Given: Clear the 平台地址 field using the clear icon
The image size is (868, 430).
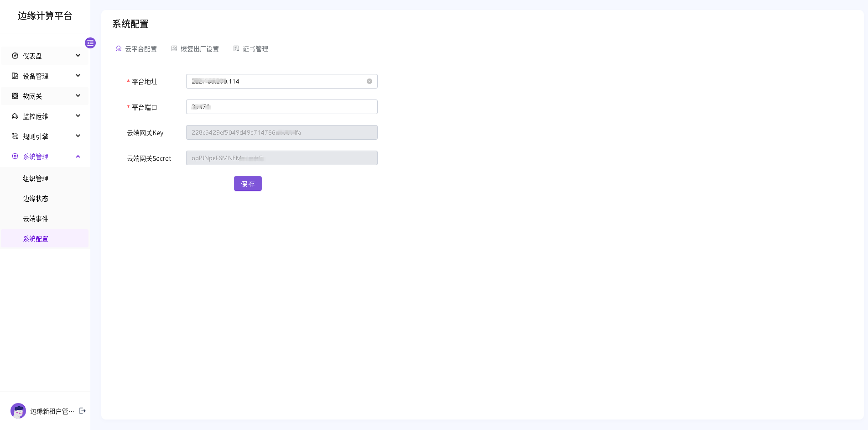Looking at the screenshot, I should (369, 81).
